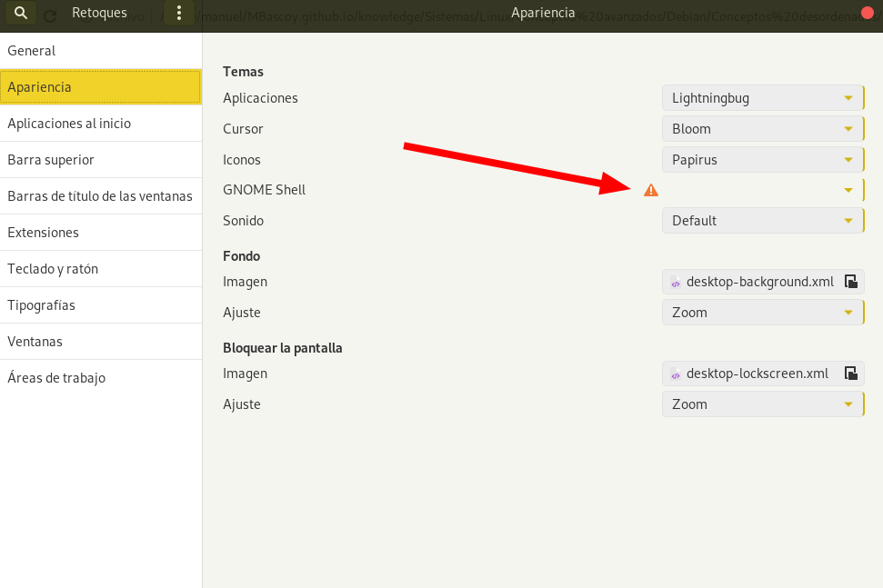Click the search magnifier icon in header
This screenshot has height=588, width=883.
[x=22, y=14]
